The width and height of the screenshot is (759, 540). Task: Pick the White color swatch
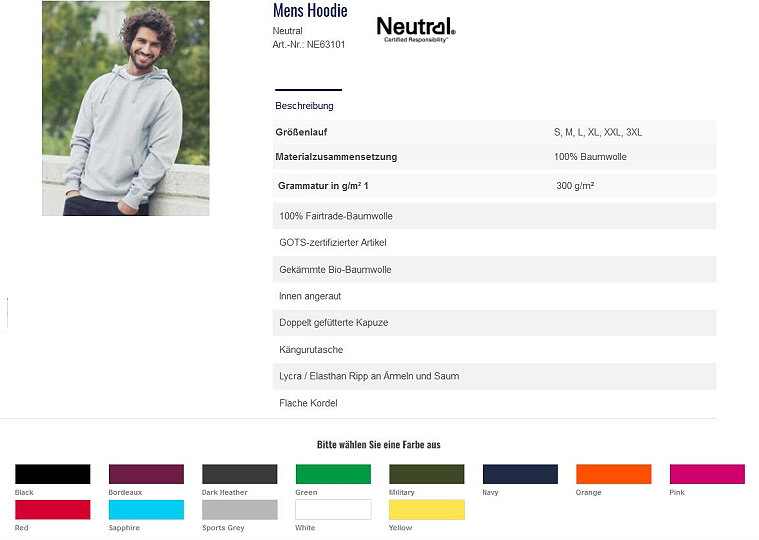click(333, 510)
